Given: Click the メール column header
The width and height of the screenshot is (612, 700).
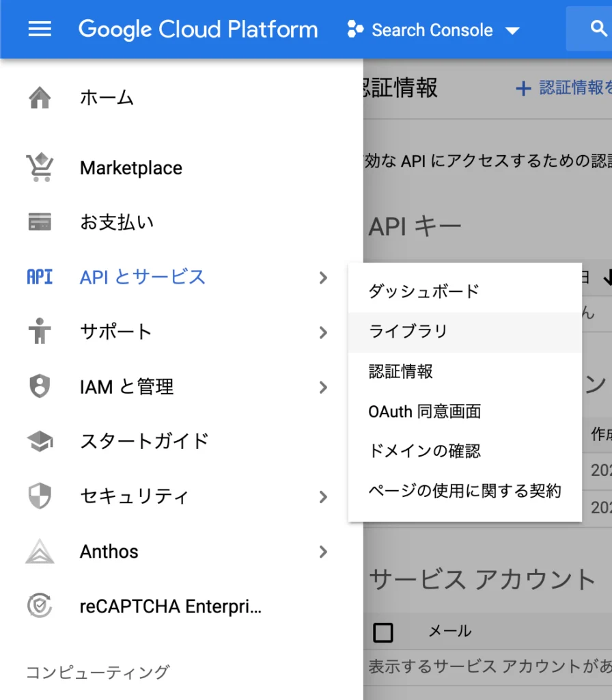Looking at the screenshot, I should click(449, 631).
